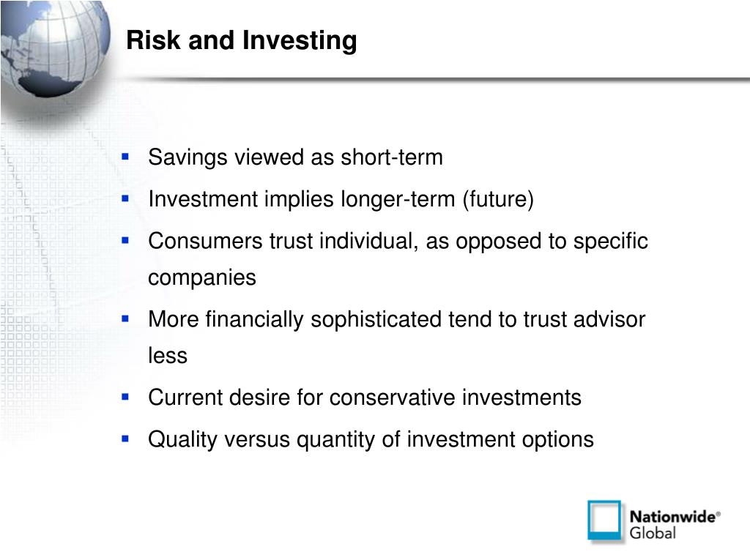Click the bullet before 'Consumers trust individual'

coord(125,241)
